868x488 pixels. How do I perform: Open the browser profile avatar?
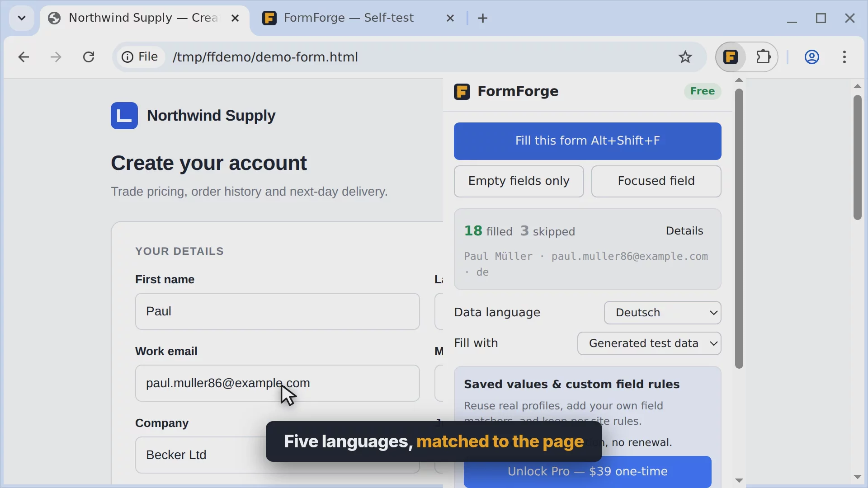point(812,57)
